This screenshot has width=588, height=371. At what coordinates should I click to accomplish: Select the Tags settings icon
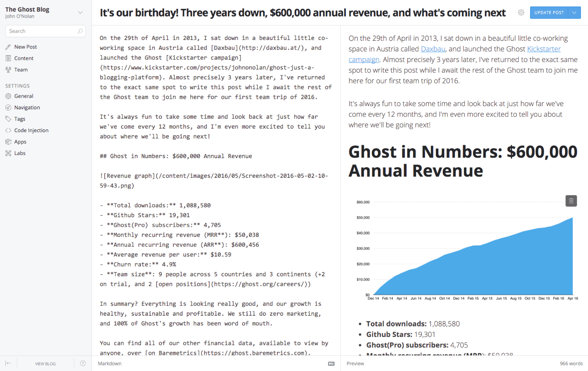tap(8, 119)
